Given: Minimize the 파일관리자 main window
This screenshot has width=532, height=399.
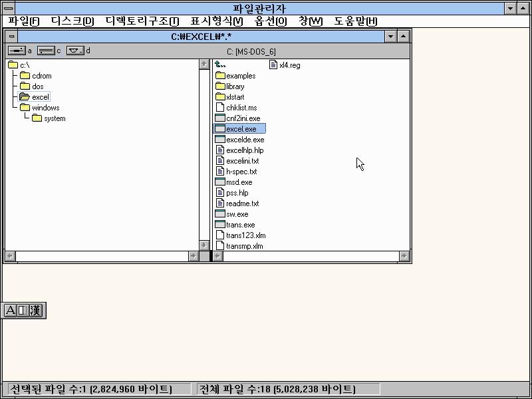Looking at the screenshot, I should pyautogui.click(x=510, y=9).
